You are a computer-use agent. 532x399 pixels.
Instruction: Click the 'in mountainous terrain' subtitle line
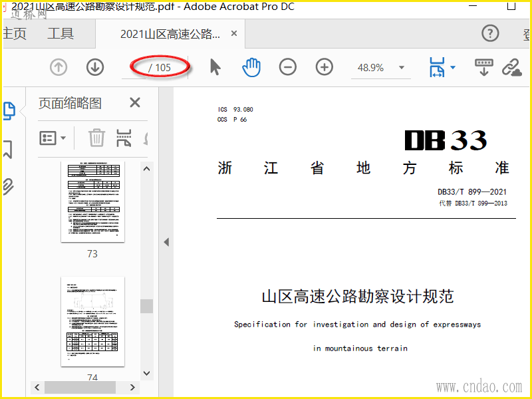(360, 348)
